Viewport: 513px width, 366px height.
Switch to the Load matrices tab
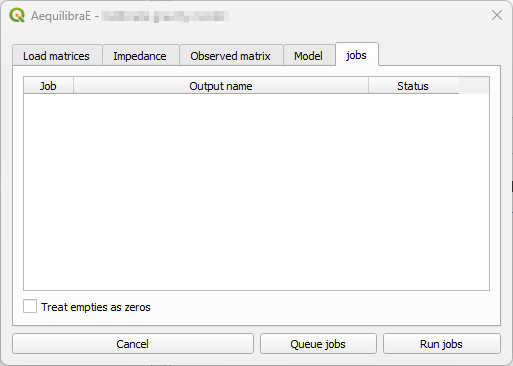coord(57,55)
